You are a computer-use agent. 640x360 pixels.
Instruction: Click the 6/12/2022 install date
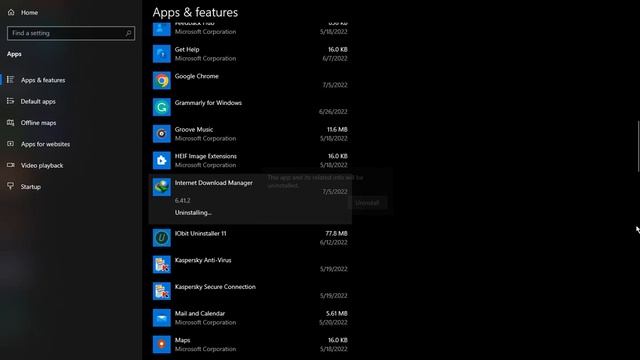(x=333, y=242)
